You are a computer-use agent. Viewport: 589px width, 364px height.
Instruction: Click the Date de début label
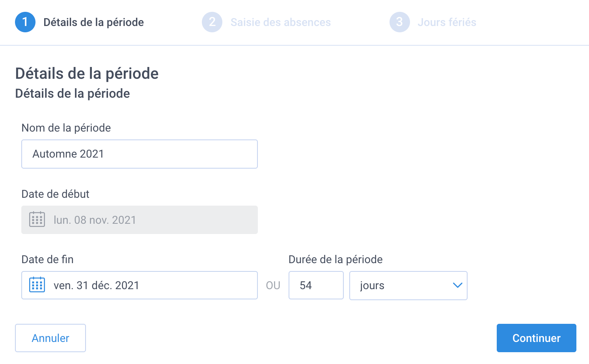(56, 194)
